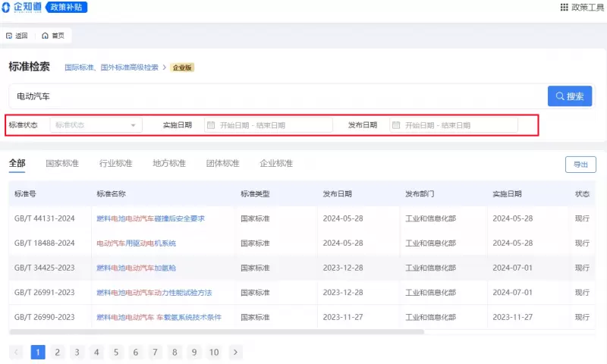The height and width of the screenshot is (364, 607).
Task: Click the 导出 export button
Action: click(580, 164)
